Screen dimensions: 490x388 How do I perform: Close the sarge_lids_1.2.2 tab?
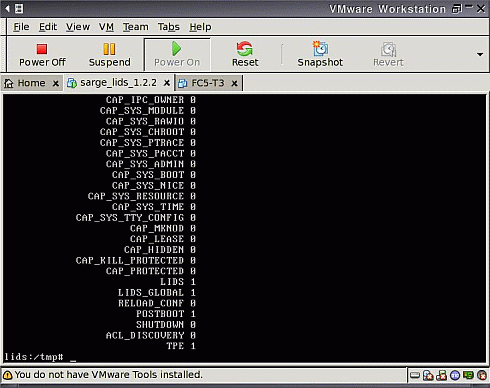pyautogui.click(x=167, y=83)
